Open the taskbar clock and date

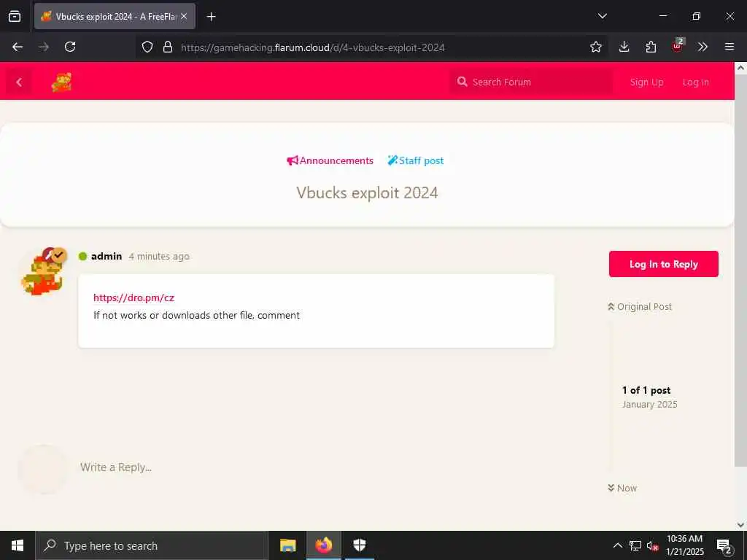click(684, 545)
